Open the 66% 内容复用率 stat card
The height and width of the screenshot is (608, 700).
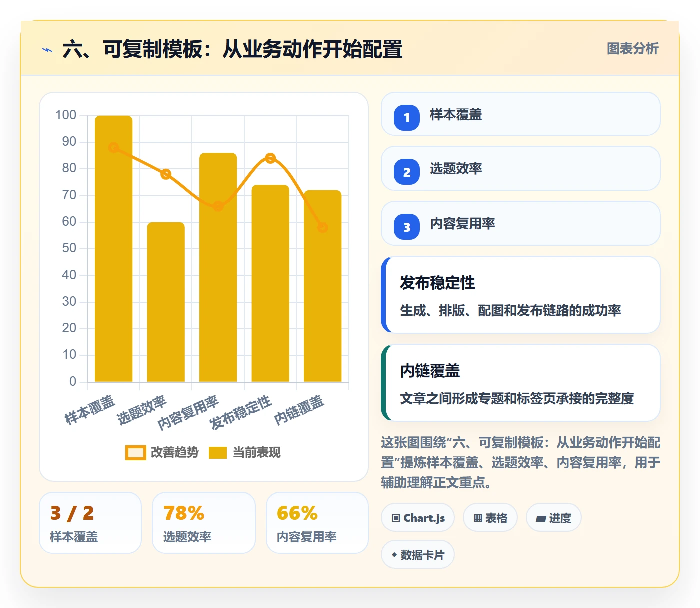pos(317,523)
